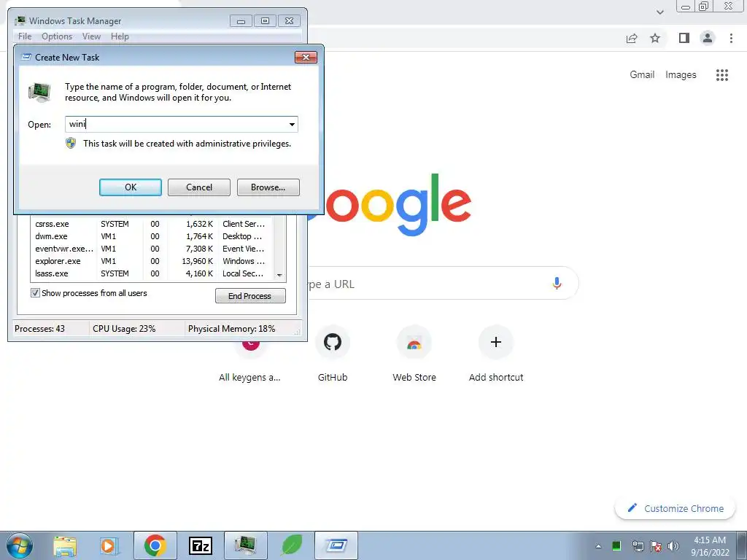Click the Run icon in dialog
This screenshot has height=560, width=747.
click(39, 93)
